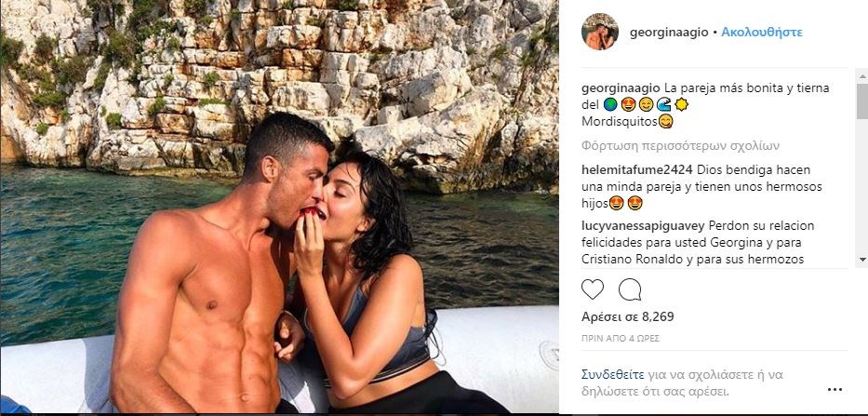Click the ΠΡΙΝ ΑΠΟ 4 ΩΡΕΣ timestamp

click(x=621, y=338)
